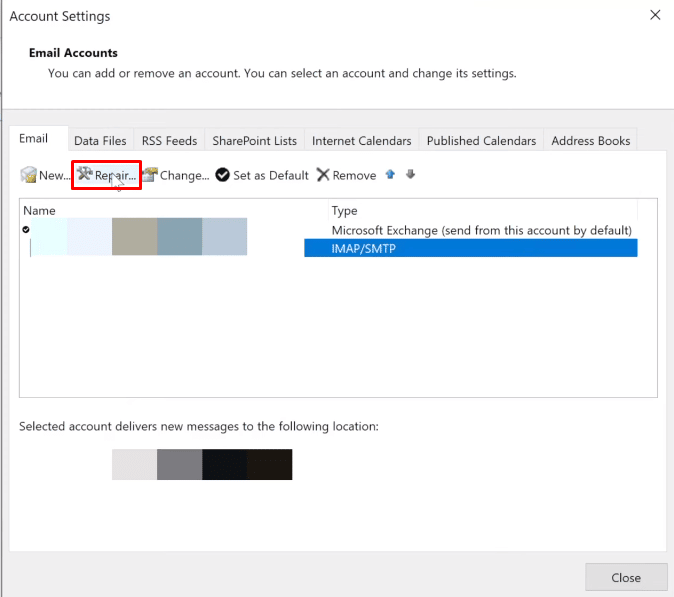The width and height of the screenshot is (674, 597).
Task: Switch to SharePoint Lists tab
Action: 254,141
